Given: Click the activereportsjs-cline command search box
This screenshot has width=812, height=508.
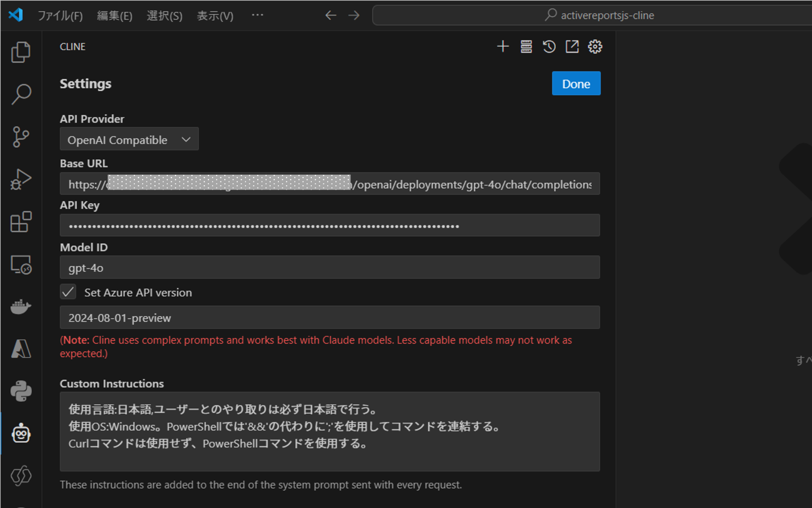Looking at the screenshot, I should point(593,15).
